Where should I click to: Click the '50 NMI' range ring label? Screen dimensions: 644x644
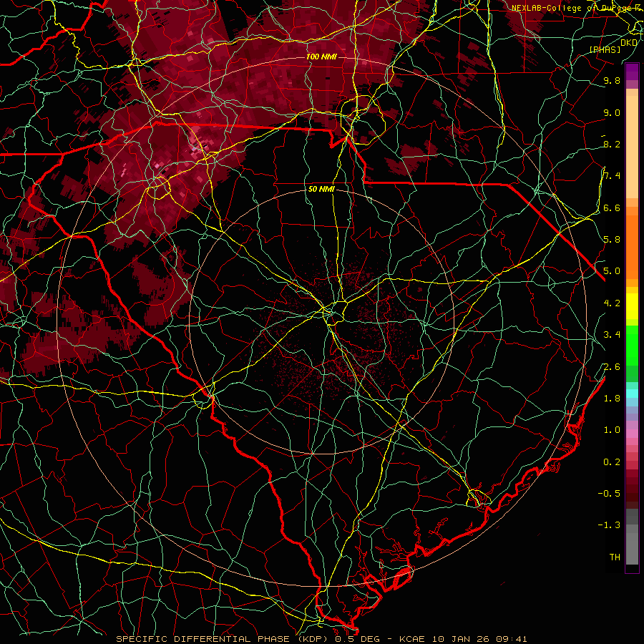[321, 190]
